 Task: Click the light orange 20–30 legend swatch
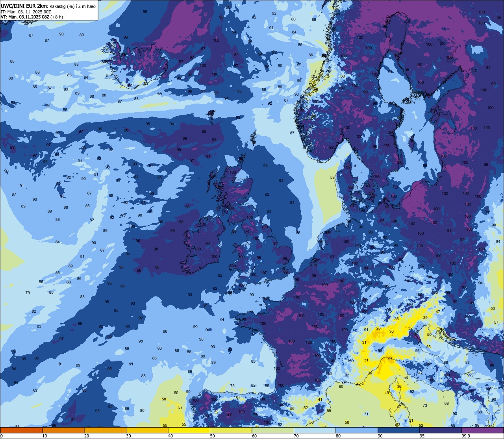pos(105,430)
